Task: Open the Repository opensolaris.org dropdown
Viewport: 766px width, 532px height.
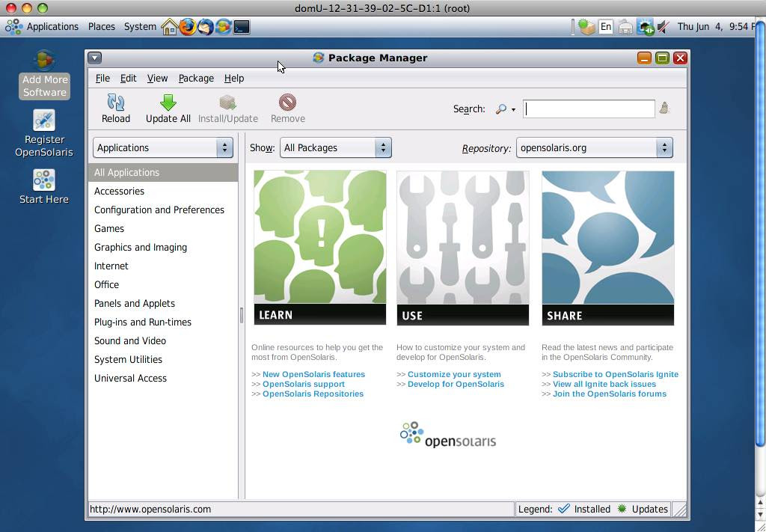Action: pos(595,147)
